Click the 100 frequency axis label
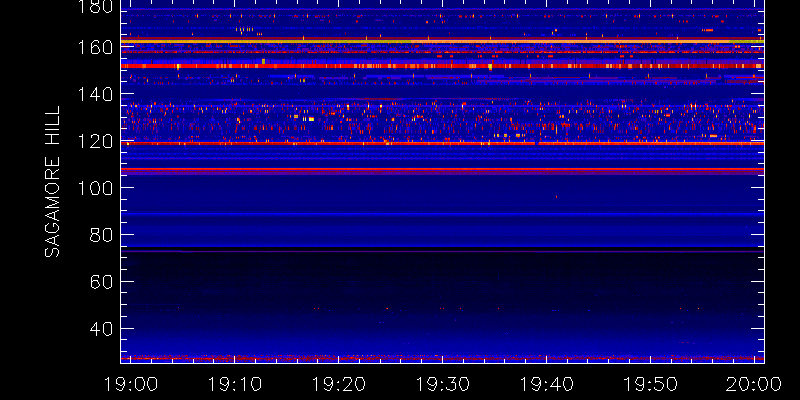Viewport: 800px width, 400px height. click(x=96, y=188)
